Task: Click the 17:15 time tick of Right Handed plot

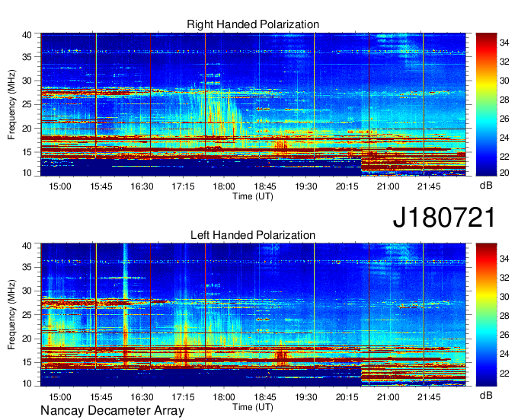Action: (x=183, y=186)
